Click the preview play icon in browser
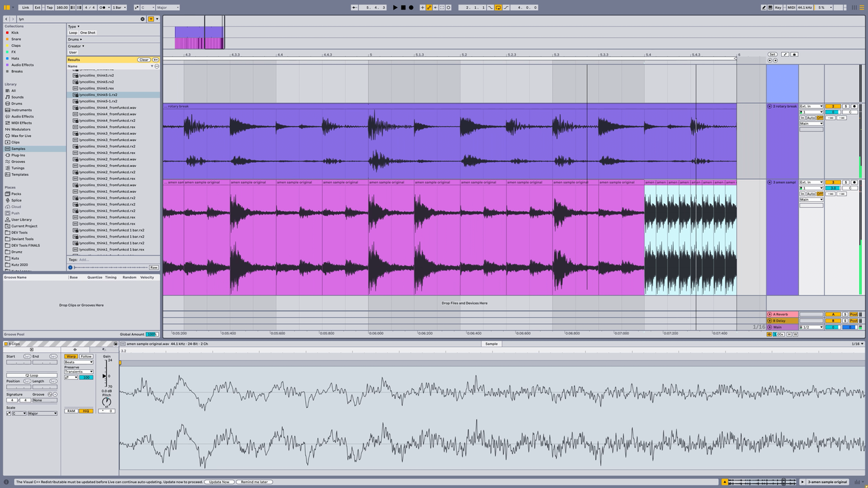Viewport: 868px width, 488px height. pos(71,267)
